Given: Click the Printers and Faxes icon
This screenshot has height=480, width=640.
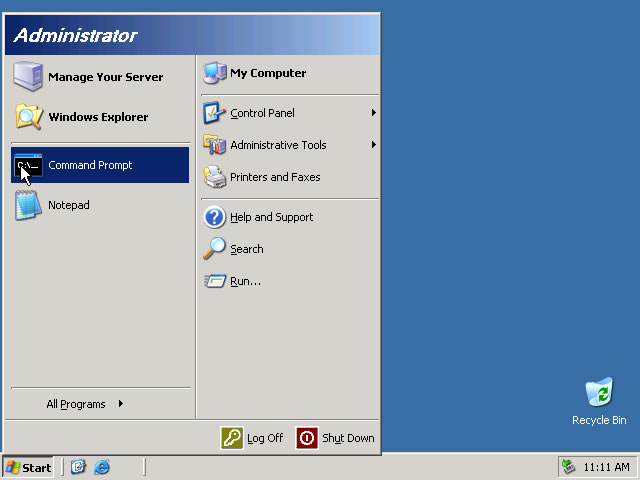Looking at the screenshot, I should (214, 177).
